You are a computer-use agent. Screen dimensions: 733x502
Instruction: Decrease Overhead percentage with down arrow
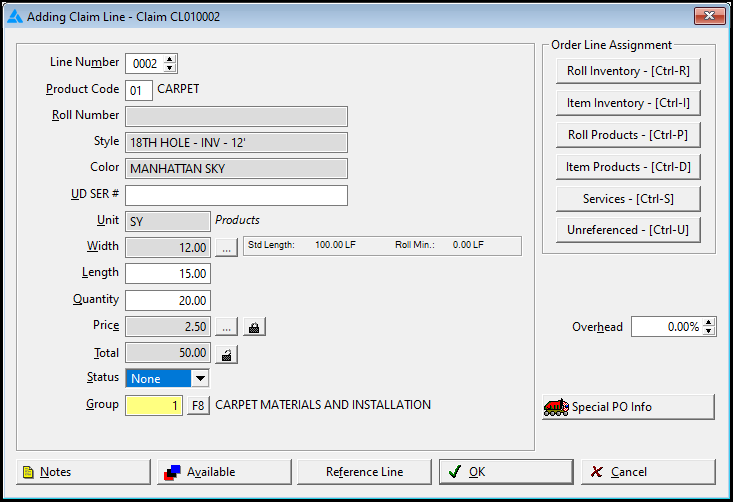[x=709, y=331]
